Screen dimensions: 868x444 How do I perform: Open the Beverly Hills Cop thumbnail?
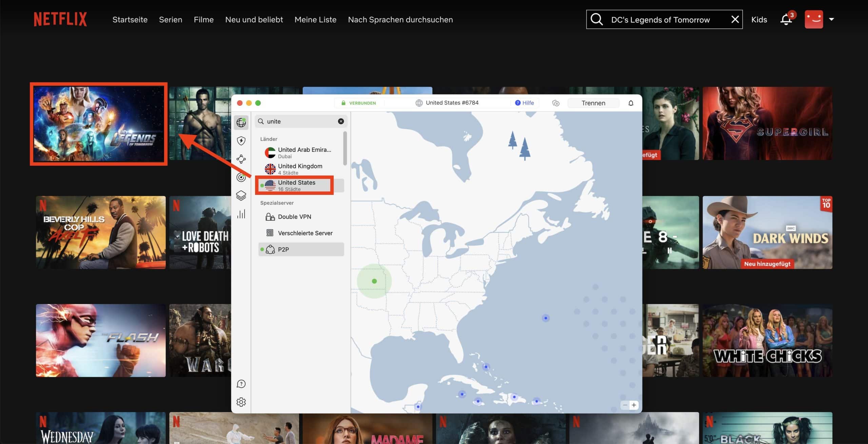[x=101, y=233]
